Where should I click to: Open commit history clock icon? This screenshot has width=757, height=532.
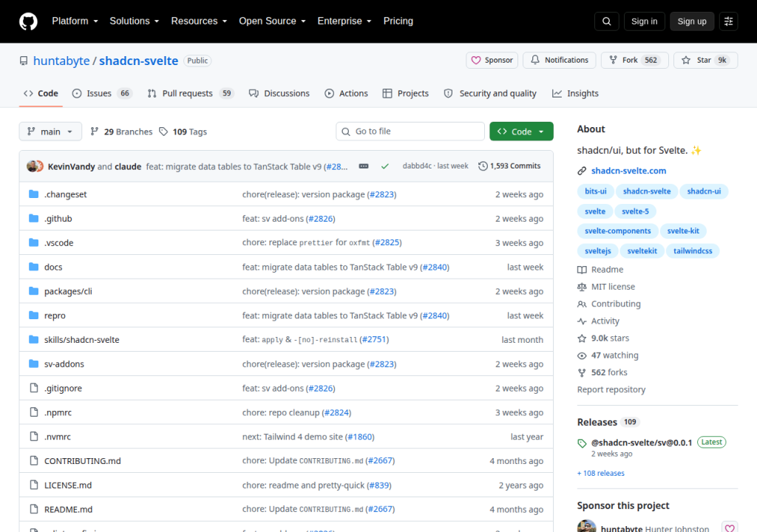tap(483, 166)
